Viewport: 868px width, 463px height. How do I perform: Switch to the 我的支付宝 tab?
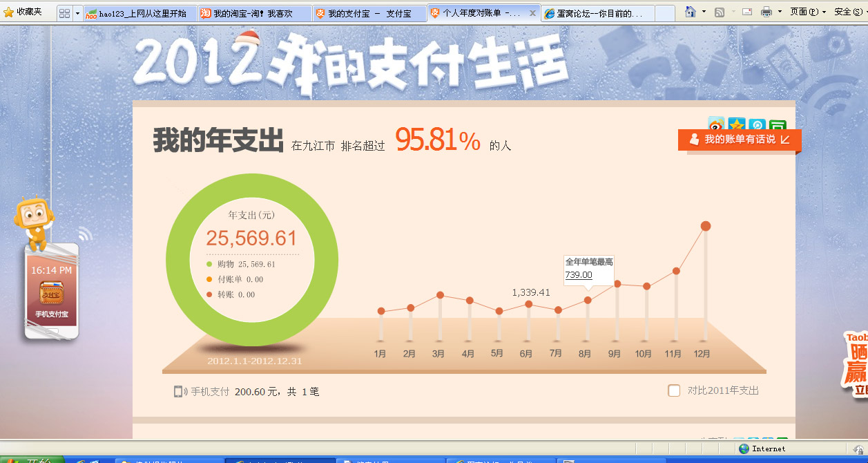click(x=369, y=14)
